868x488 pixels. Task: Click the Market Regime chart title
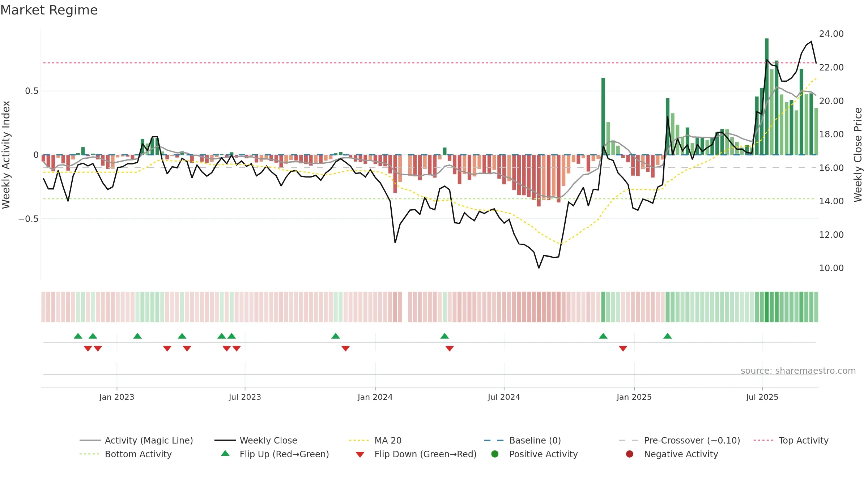(49, 10)
